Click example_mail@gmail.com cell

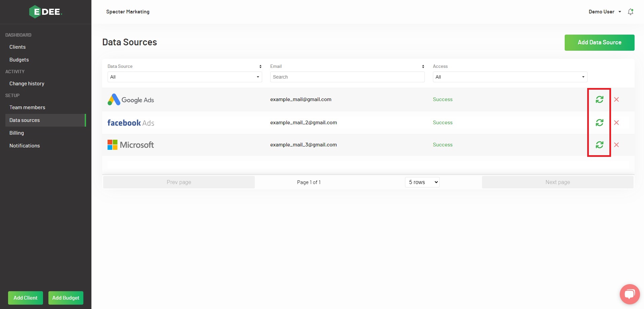coord(301,99)
